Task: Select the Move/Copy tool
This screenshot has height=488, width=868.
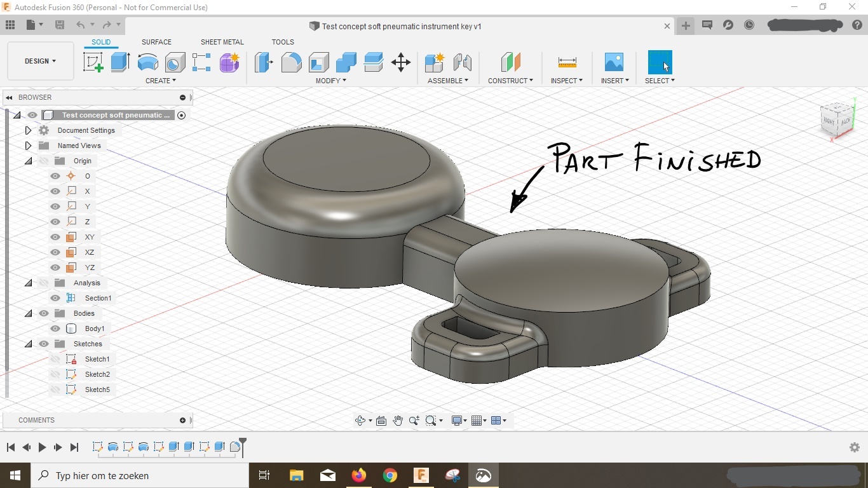Action: pyautogui.click(x=401, y=62)
